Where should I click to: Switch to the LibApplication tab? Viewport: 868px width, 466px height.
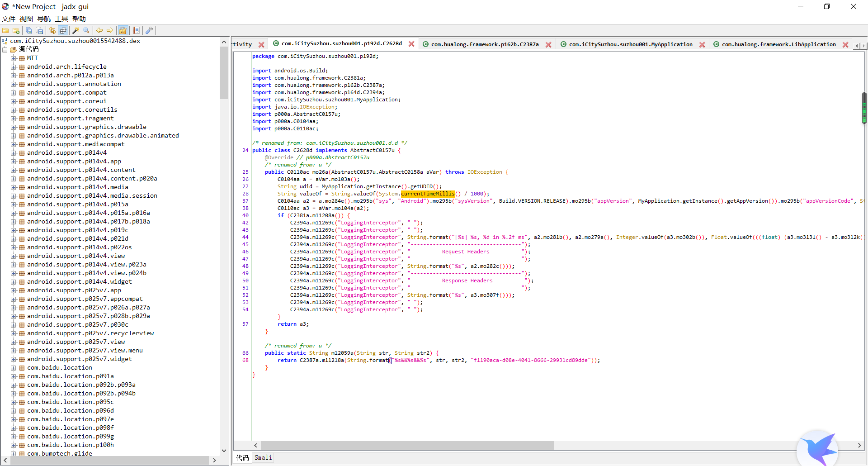(778, 44)
